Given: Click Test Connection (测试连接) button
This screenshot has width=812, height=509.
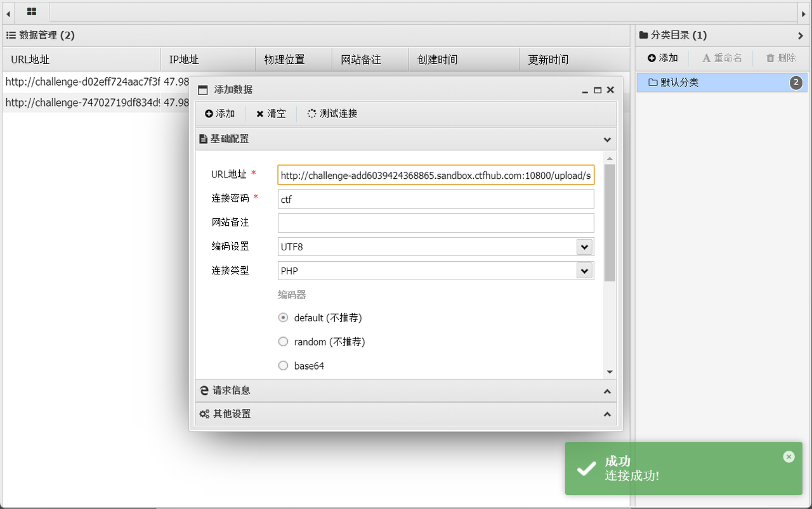Looking at the screenshot, I should (x=332, y=113).
